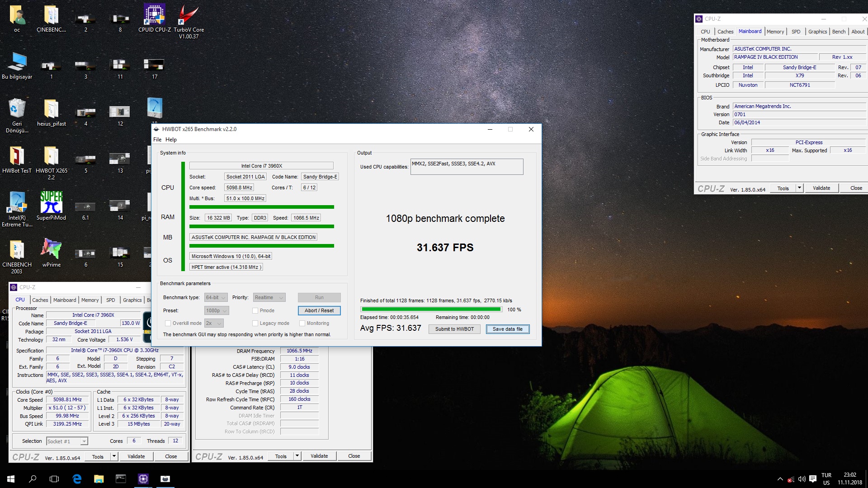Open the Preset 1080p dropdown
This screenshot has width=868, height=488.
point(217,311)
